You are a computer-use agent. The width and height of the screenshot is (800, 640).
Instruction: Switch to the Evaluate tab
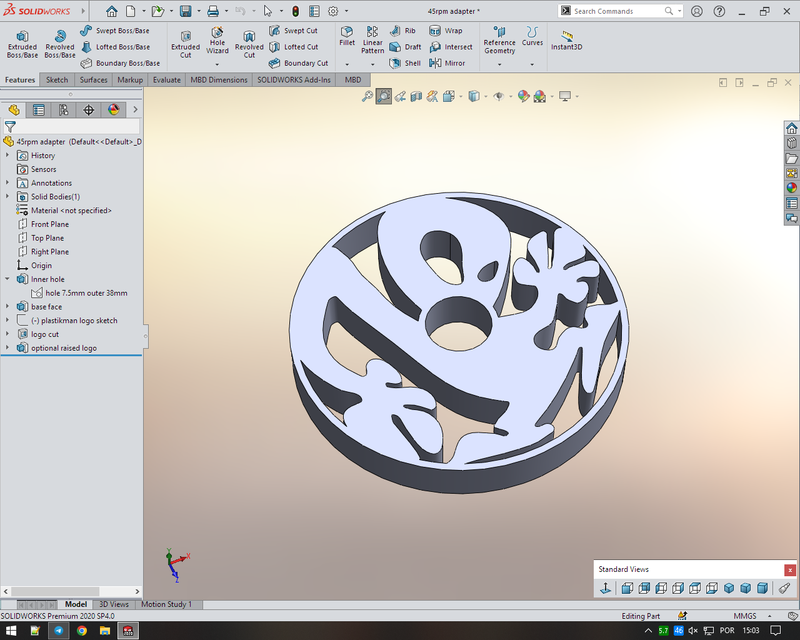pyautogui.click(x=166, y=80)
